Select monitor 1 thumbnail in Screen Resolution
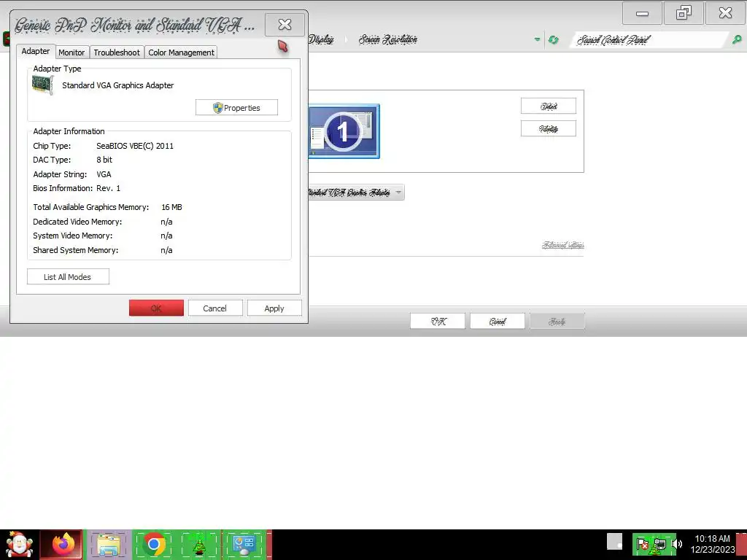This screenshot has height=560, width=747. point(344,131)
